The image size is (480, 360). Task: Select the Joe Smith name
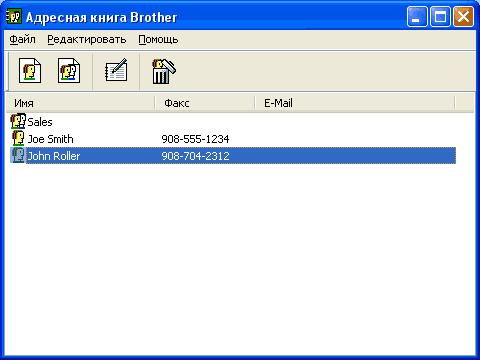click(50, 139)
